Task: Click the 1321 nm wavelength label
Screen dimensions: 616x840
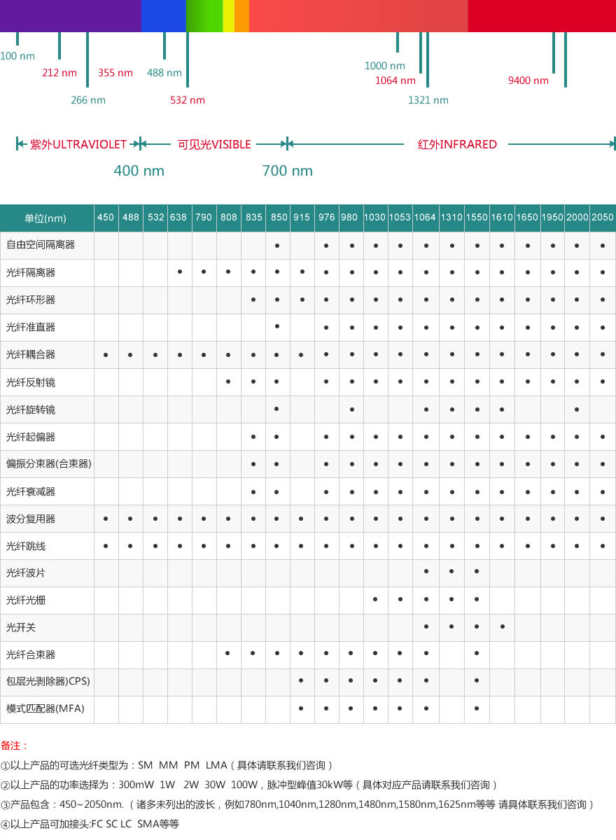Action: tap(428, 100)
